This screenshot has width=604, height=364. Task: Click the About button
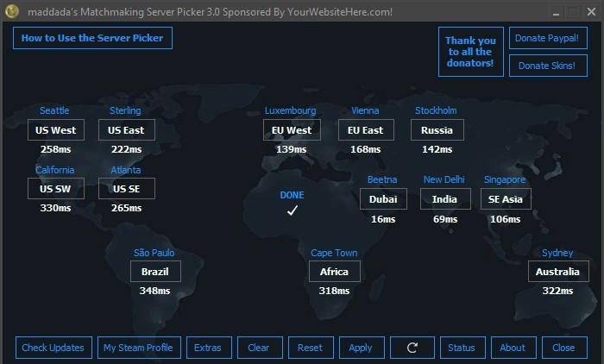pos(513,348)
